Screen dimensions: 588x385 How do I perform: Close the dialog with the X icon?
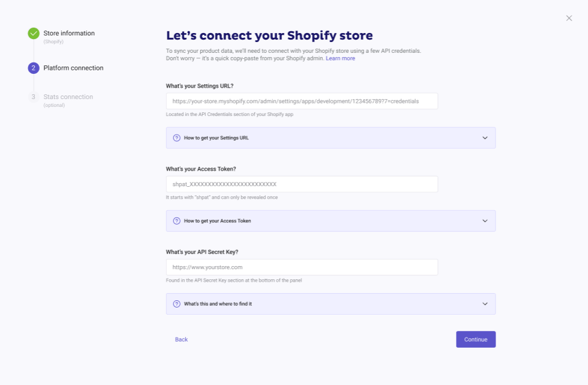[x=569, y=18]
